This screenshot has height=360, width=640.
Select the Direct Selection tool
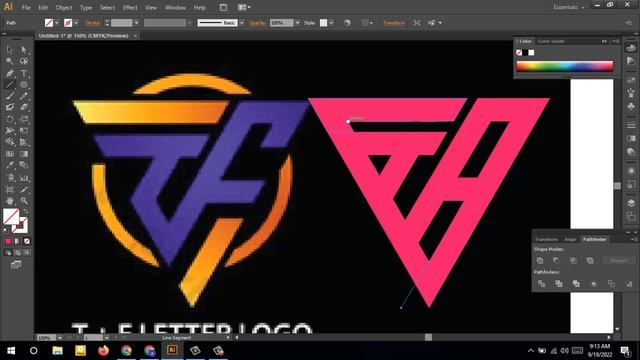coord(24,50)
